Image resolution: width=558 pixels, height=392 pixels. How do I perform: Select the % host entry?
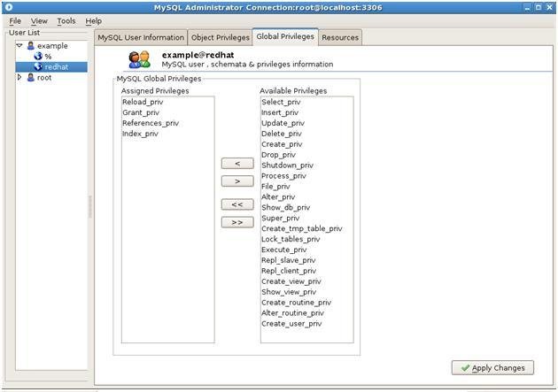point(48,57)
